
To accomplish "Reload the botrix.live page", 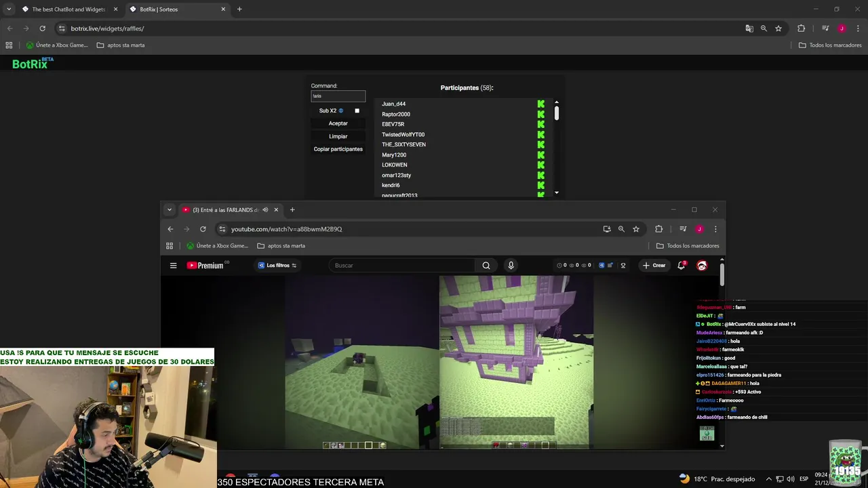I will (42, 28).
